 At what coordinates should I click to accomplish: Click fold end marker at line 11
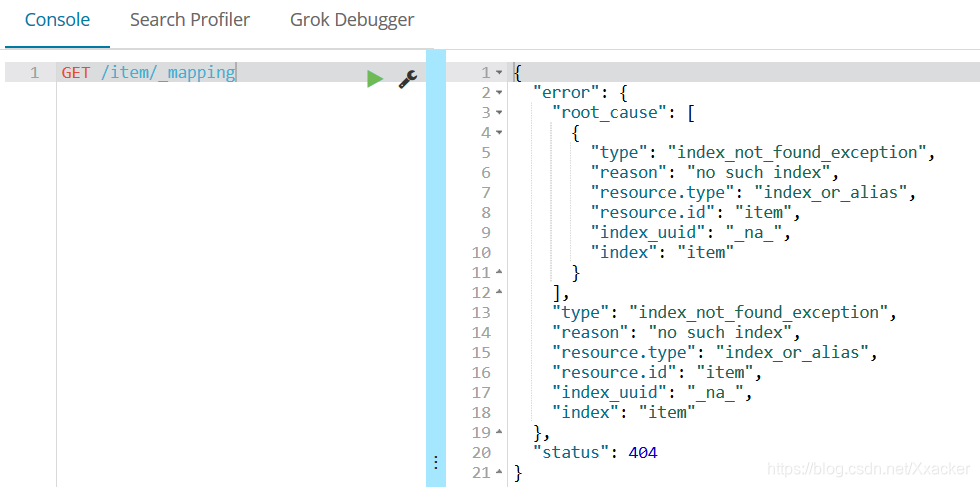pyautogui.click(x=499, y=272)
